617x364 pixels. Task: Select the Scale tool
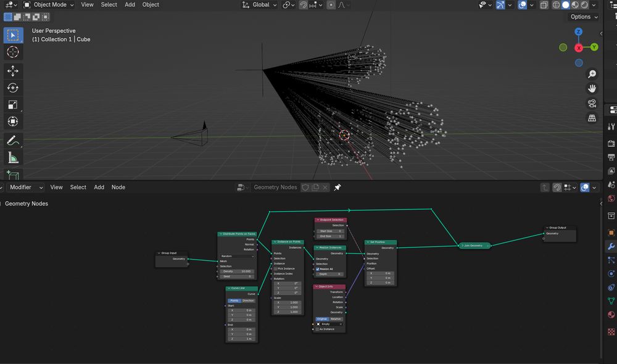[13, 105]
